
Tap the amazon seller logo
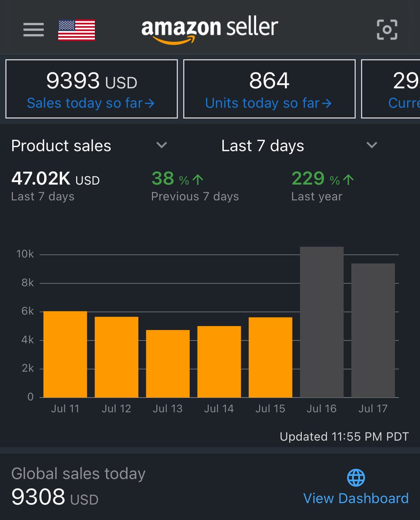tap(210, 30)
